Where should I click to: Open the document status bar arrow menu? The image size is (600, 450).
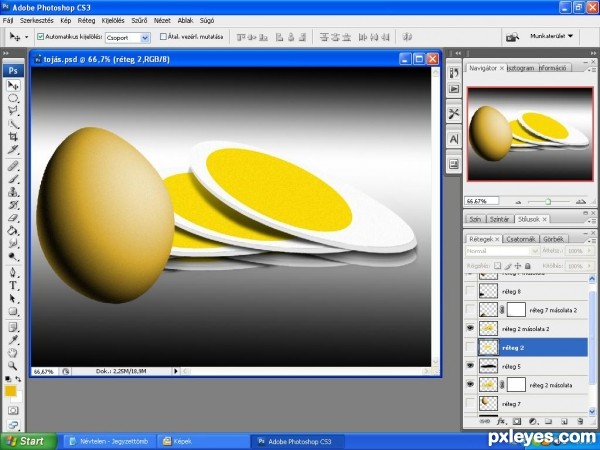[176, 371]
